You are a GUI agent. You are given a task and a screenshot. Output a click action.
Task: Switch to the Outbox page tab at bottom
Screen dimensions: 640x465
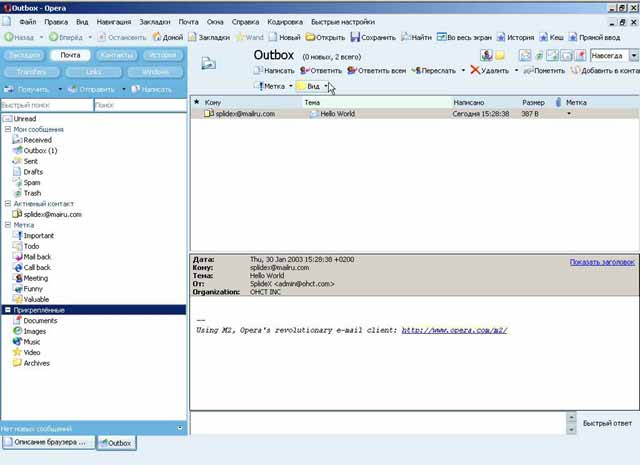point(116,443)
